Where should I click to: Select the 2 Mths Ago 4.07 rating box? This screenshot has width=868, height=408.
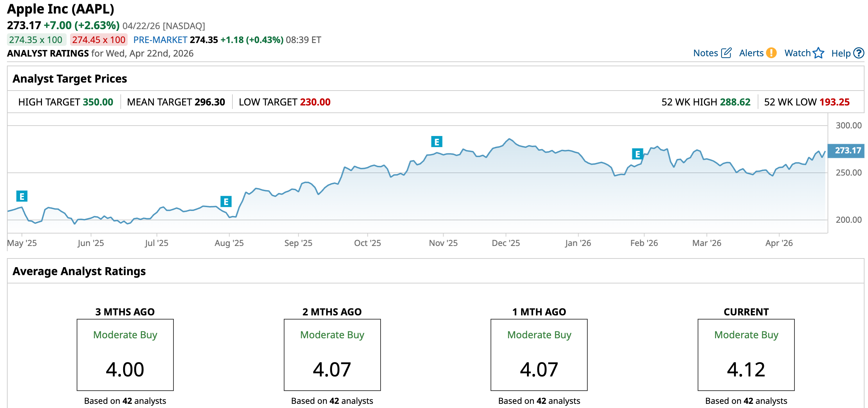(x=332, y=355)
